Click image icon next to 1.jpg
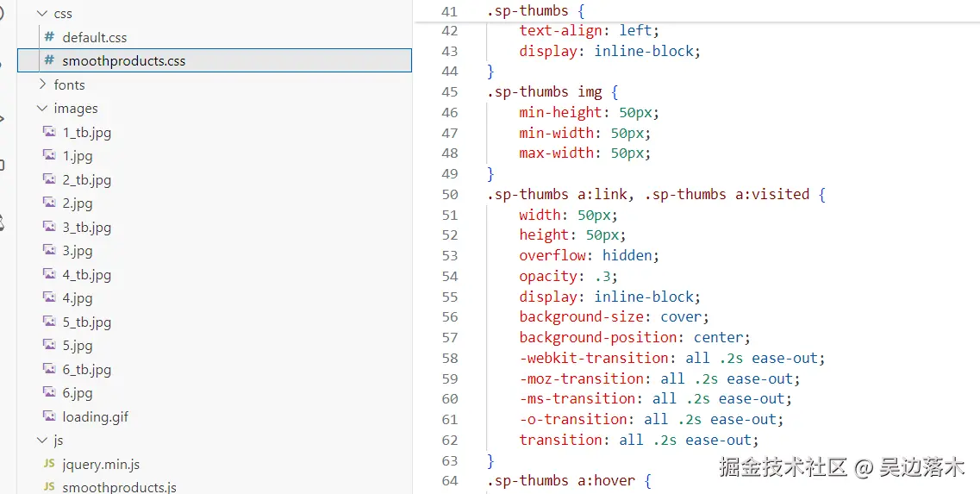Image resolution: width=980 pixels, height=494 pixels. [x=49, y=155]
